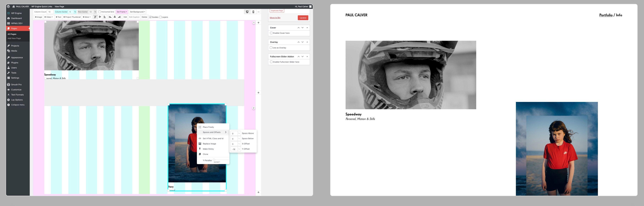Click Make Sticky pin icon
644x206 pixels.
pos(200,149)
